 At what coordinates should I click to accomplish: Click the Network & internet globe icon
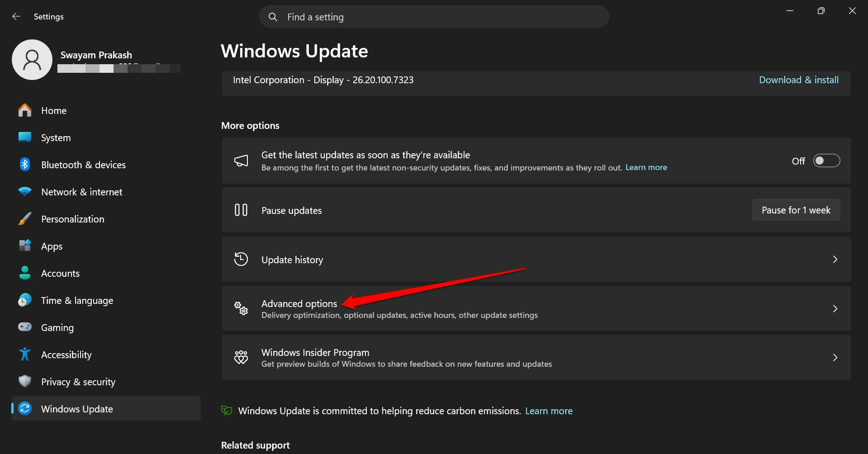(24, 191)
